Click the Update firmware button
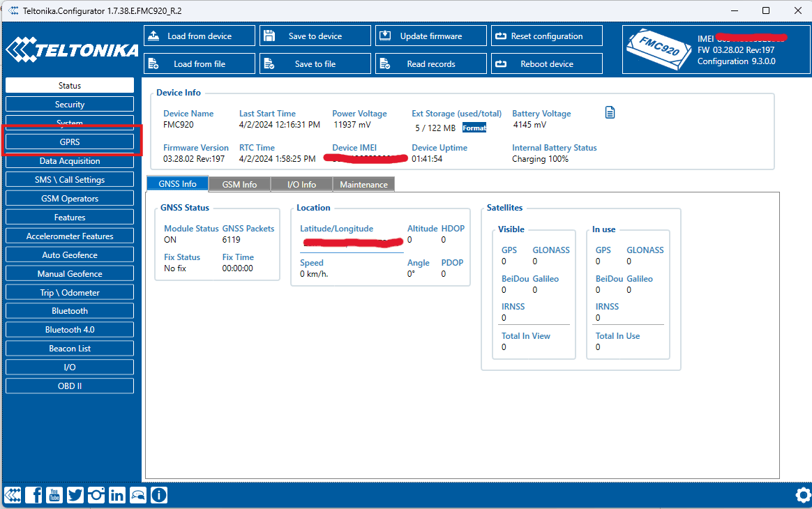The width and height of the screenshot is (812, 509). point(431,36)
